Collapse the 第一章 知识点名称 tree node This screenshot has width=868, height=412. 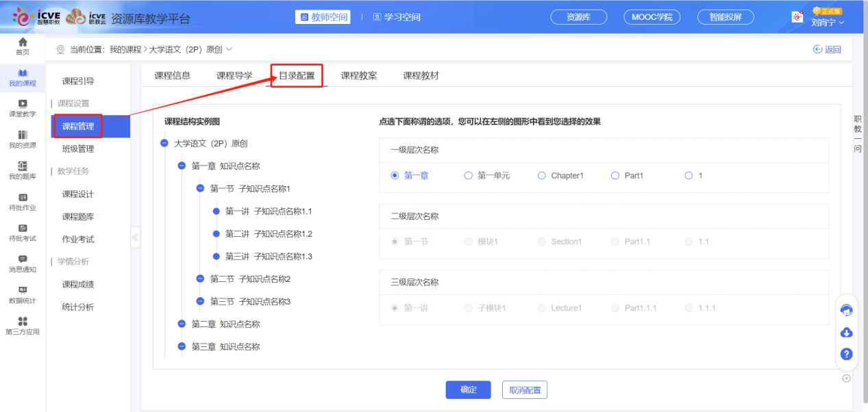(x=180, y=166)
